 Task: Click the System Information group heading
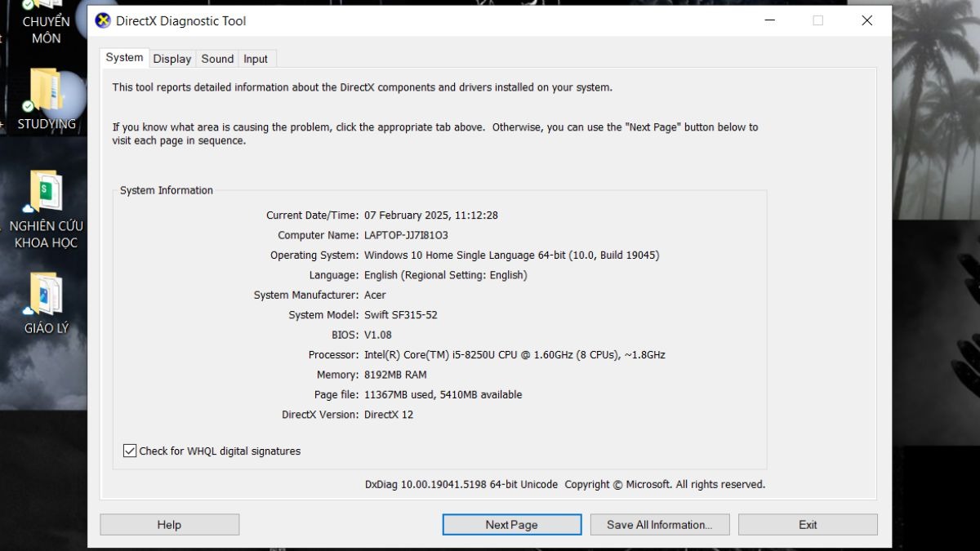pos(167,190)
